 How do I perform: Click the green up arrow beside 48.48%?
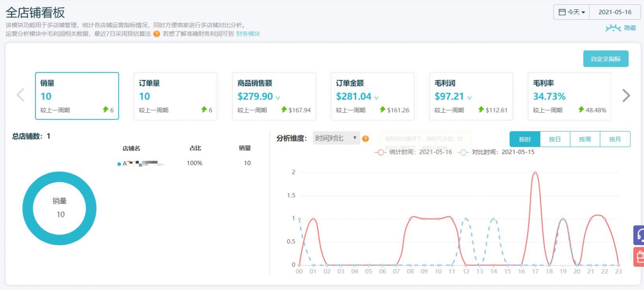(581, 109)
